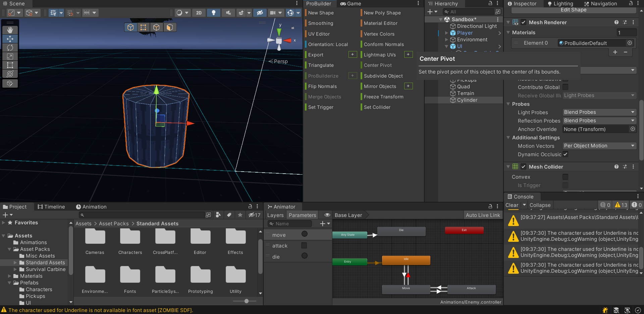This screenshot has height=314, width=644.
Task: Expand the Player object in Hierarchy
Action: click(446, 33)
